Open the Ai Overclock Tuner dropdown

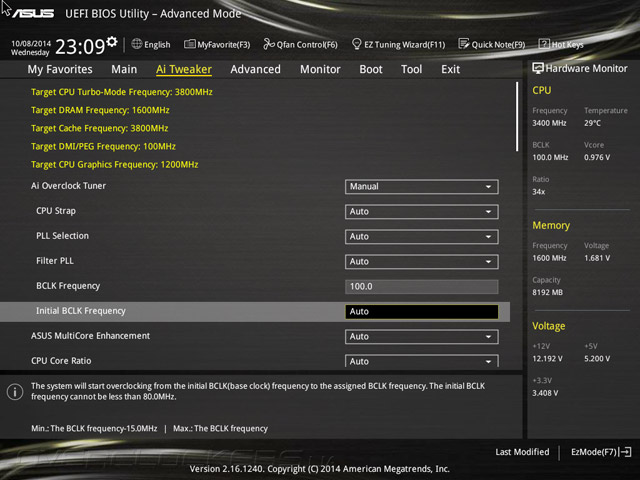coord(422,187)
